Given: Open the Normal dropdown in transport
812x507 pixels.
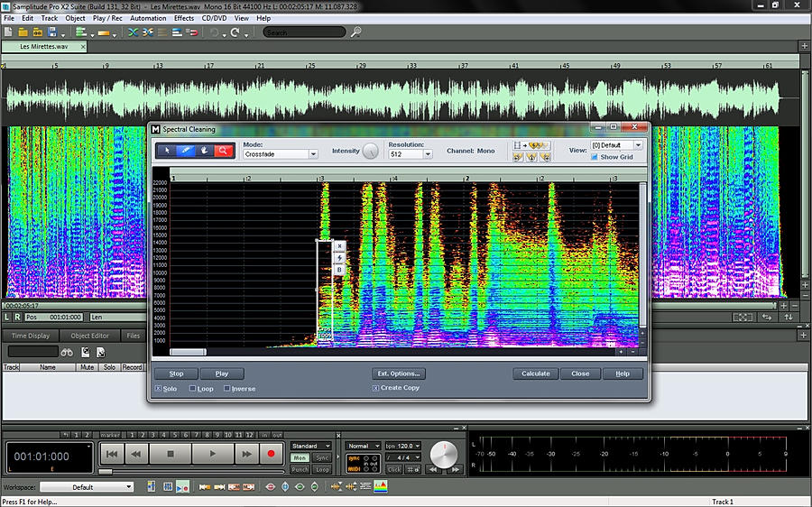Looking at the screenshot, I should pos(364,446).
